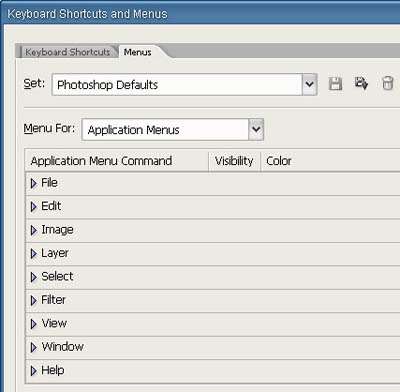Select the Help row label
Viewport: 400px width, 392px height.
[x=53, y=370]
